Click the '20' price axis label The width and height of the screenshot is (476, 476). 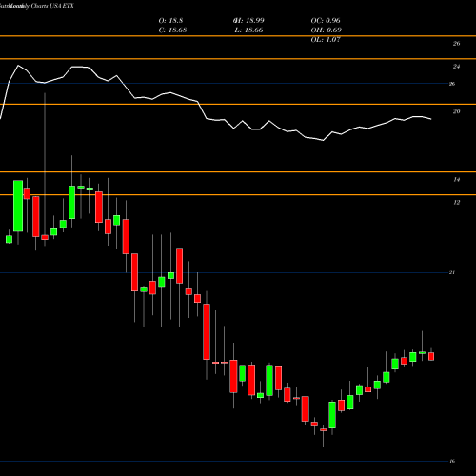[456, 111]
